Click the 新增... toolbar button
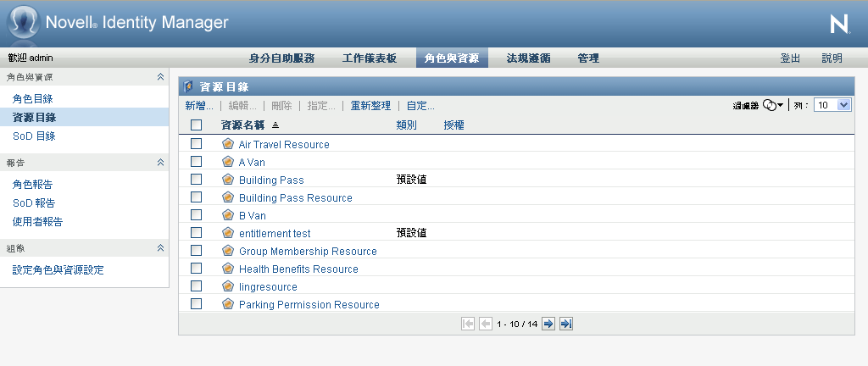 [199, 106]
